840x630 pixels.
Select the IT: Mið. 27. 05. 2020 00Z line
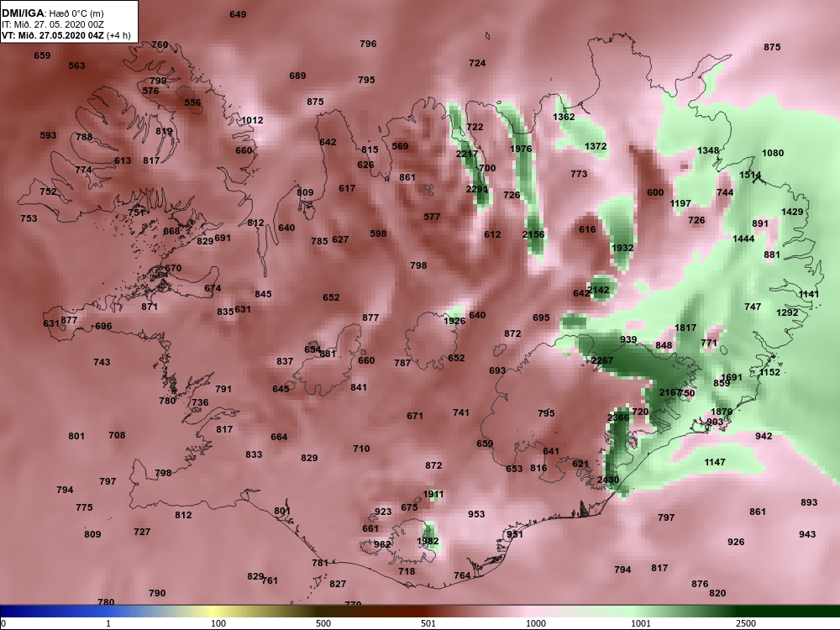tap(52, 24)
